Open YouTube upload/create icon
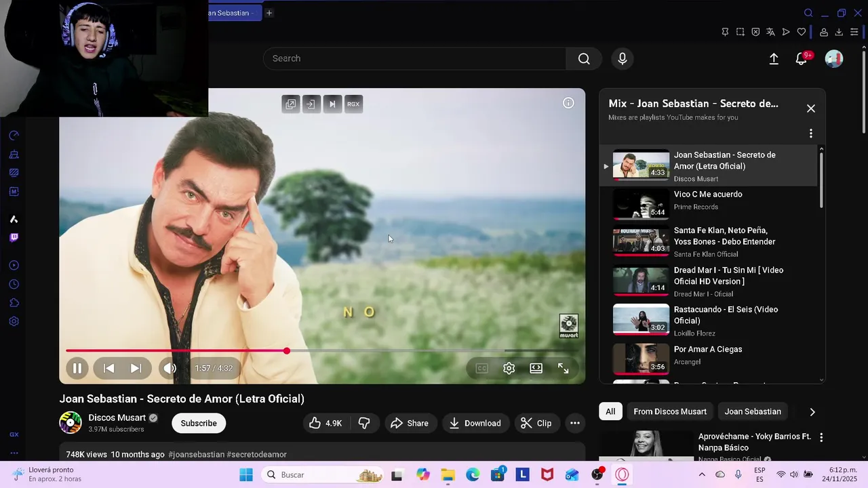This screenshot has height=488, width=868. tap(774, 59)
